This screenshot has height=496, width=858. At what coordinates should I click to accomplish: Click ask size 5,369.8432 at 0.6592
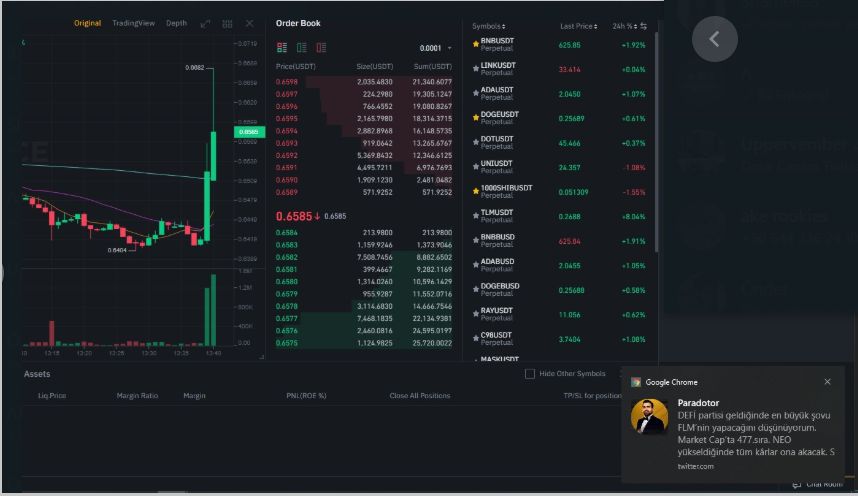click(374, 155)
